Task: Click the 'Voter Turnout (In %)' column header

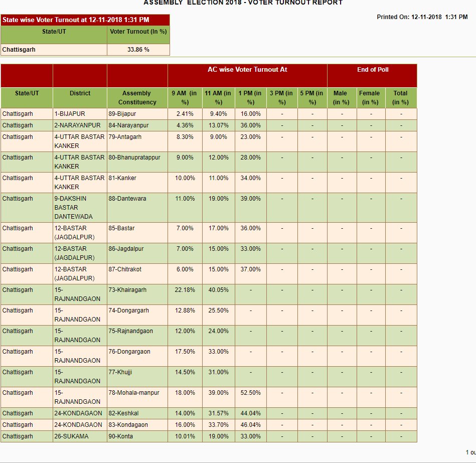Action: (138, 31)
